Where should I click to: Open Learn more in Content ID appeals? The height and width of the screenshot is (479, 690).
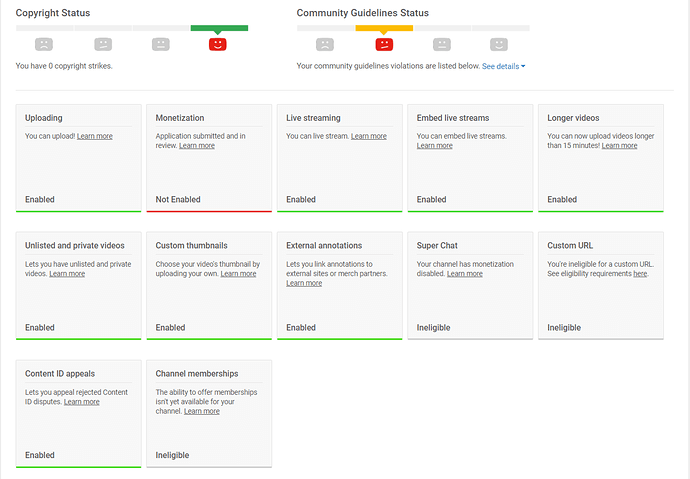click(82, 402)
